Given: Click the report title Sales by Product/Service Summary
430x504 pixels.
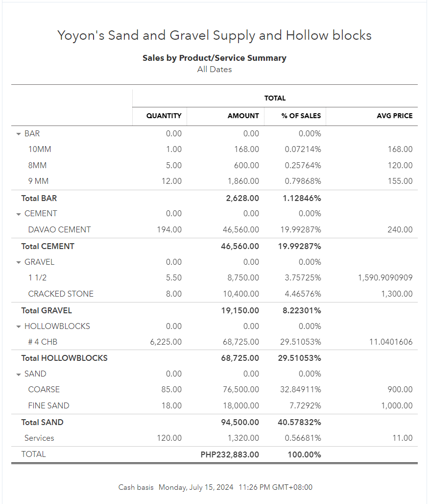Looking at the screenshot, I should point(214,58).
